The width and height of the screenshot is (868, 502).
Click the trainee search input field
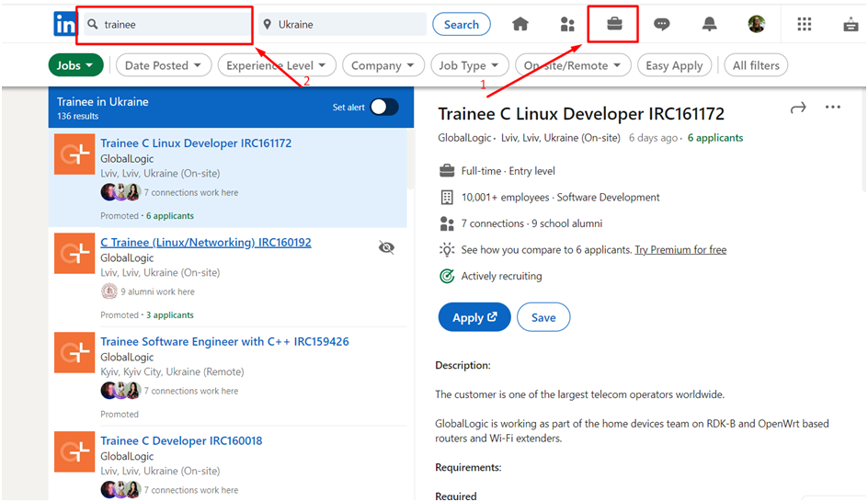coord(170,25)
